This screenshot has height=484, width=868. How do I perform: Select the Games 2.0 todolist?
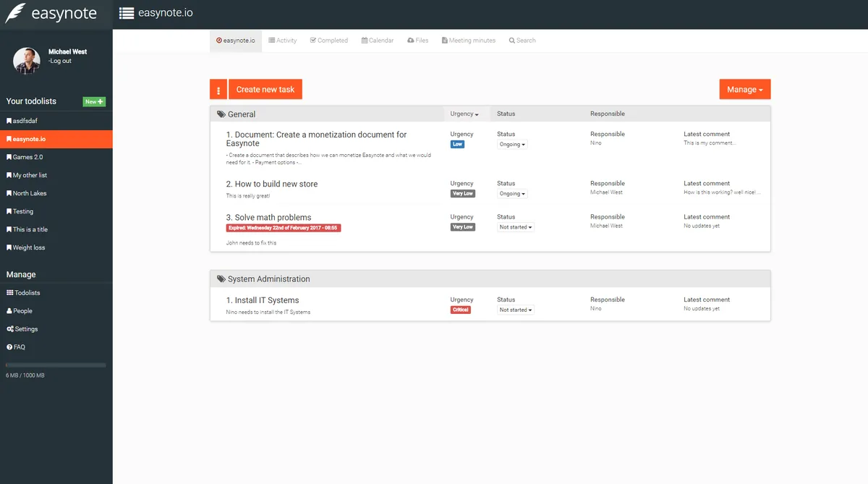[x=29, y=156]
